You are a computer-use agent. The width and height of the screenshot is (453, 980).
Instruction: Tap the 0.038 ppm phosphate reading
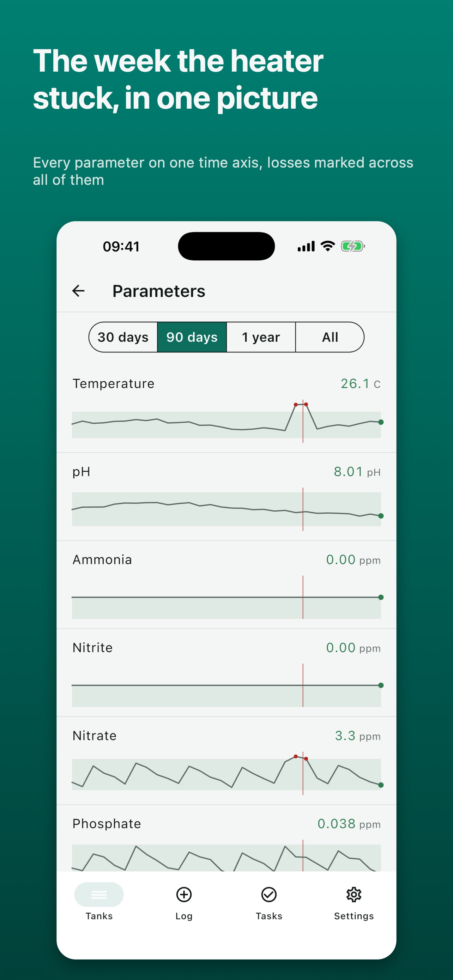[x=349, y=824]
